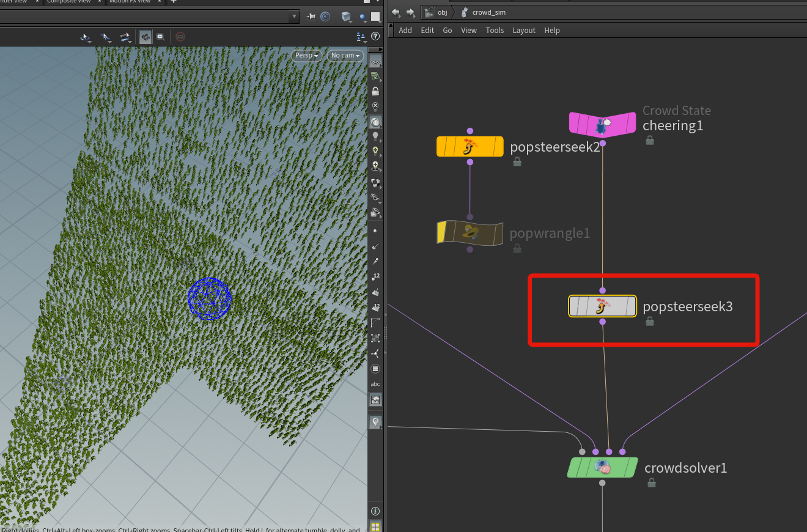Select the crowdsolver1 node
The width and height of the screenshot is (807, 532).
click(x=602, y=468)
